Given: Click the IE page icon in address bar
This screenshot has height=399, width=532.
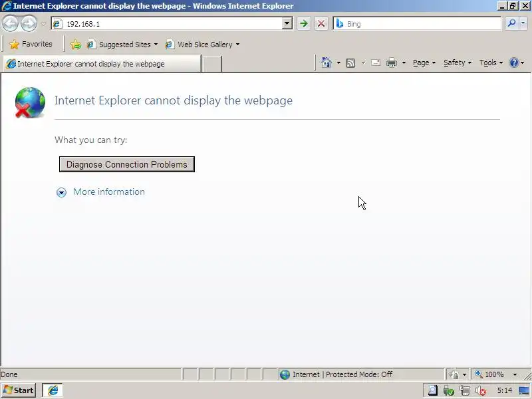Looking at the screenshot, I should pos(57,24).
